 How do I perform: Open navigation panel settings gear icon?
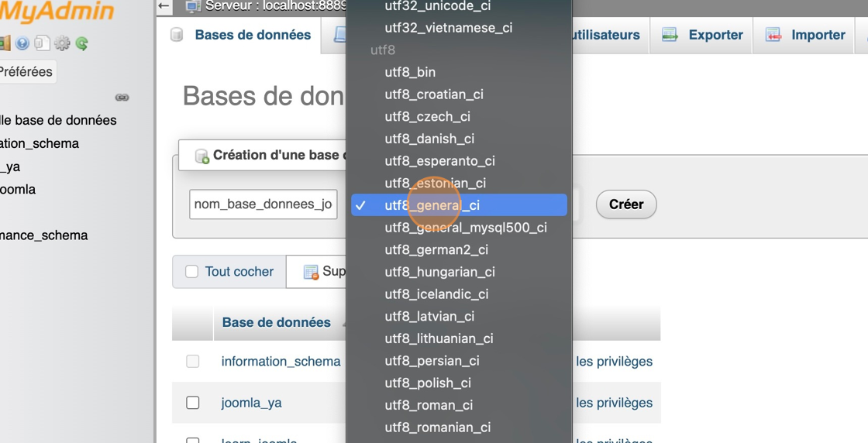[62, 43]
